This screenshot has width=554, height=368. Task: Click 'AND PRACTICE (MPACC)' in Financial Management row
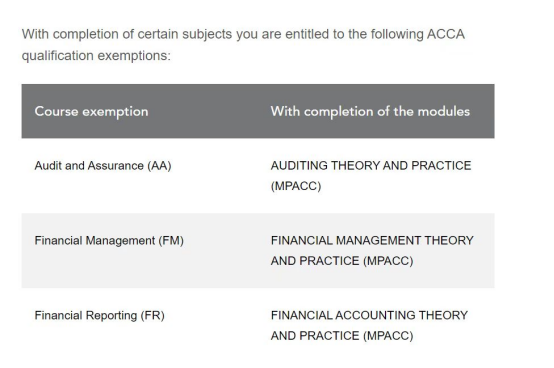coord(342,261)
